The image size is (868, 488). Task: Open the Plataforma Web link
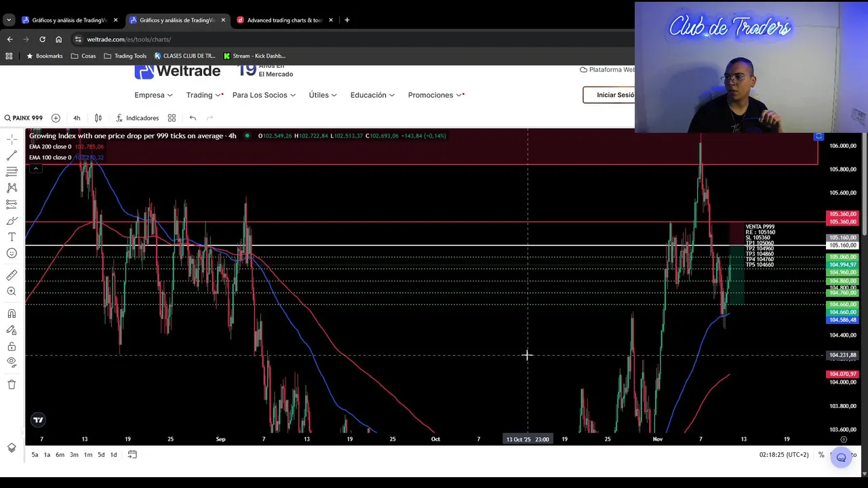click(x=608, y=70)
